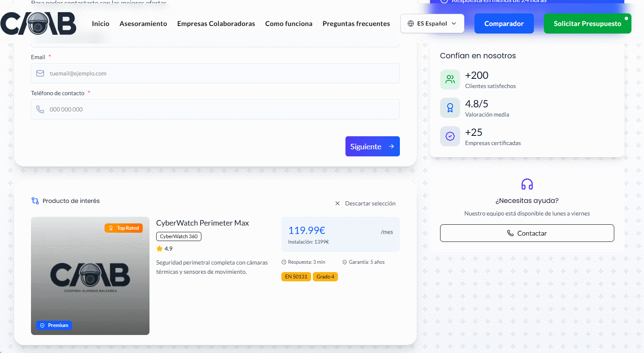The width and height of the screenshot is (644, 353).
Task: Click the CyberWatch 360 tag
Action: (x=179, y=236)
